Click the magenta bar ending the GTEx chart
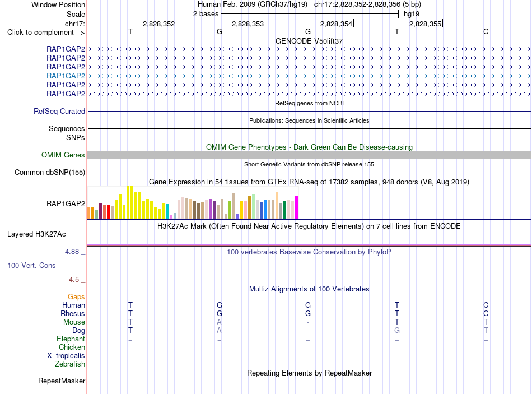The width and height of the screenshot is (532, 394). click(x=297, y=207)
